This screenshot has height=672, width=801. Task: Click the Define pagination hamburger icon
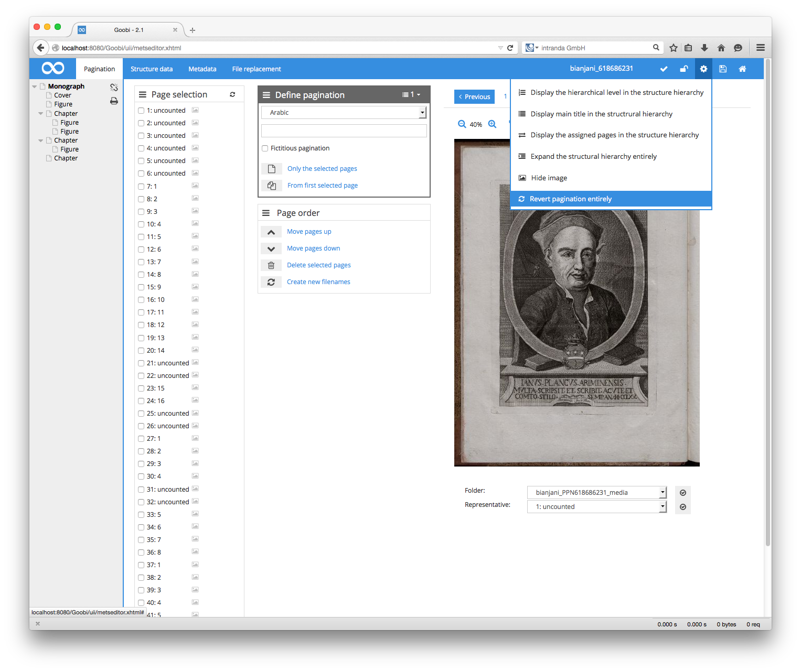266,95
